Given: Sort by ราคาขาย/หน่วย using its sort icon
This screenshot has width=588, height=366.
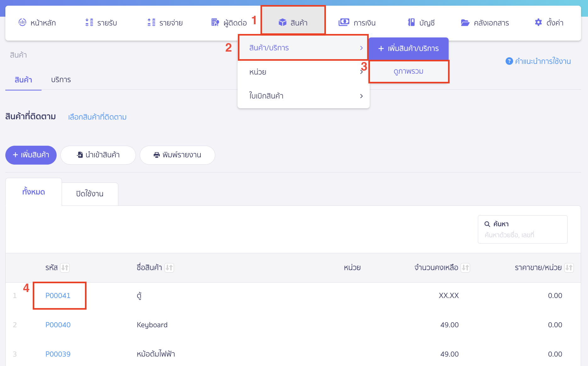Looking at the screenshot, I should pos(569,268).
